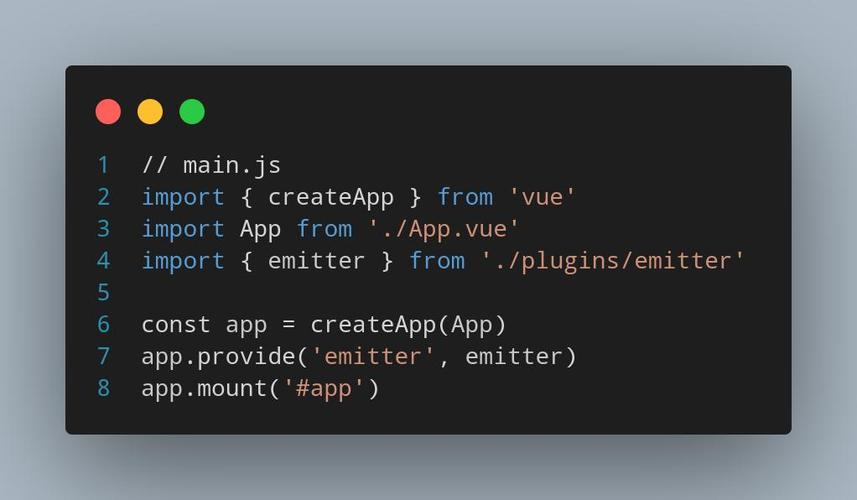This screenshot has width=857, height=500.
Task: Select line number 2 in the gutter
Action: (103, 197)
